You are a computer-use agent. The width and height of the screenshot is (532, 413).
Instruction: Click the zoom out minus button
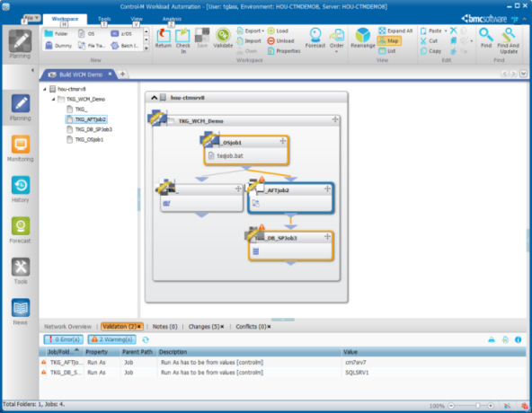[x=451, y=406]
